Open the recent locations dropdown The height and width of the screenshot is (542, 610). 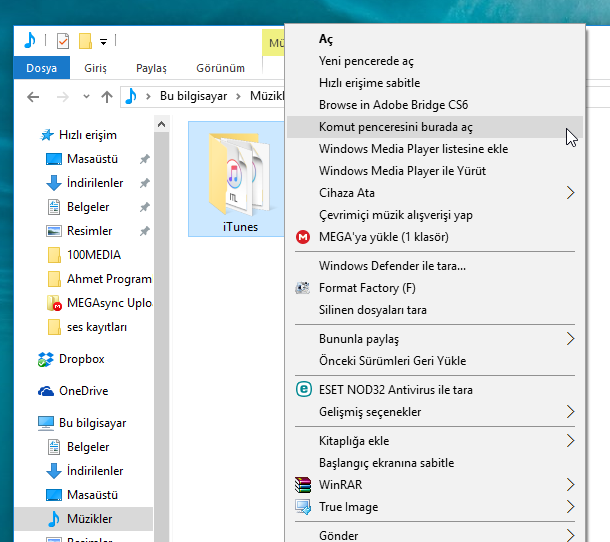point(86,96)
